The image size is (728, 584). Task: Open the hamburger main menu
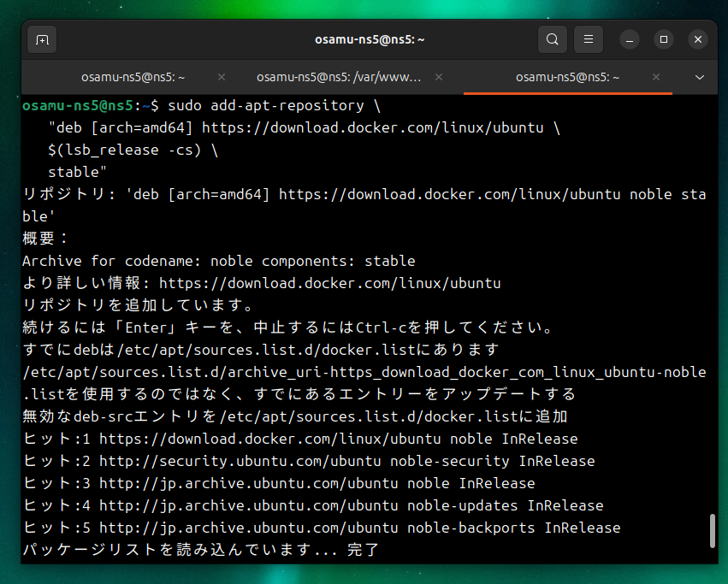[588, 39]
